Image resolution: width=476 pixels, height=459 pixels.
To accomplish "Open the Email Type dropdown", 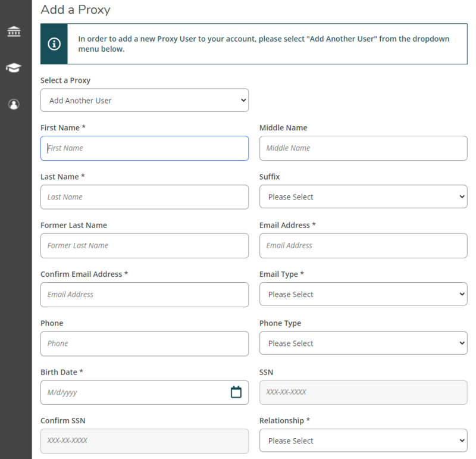I will 363,294.
